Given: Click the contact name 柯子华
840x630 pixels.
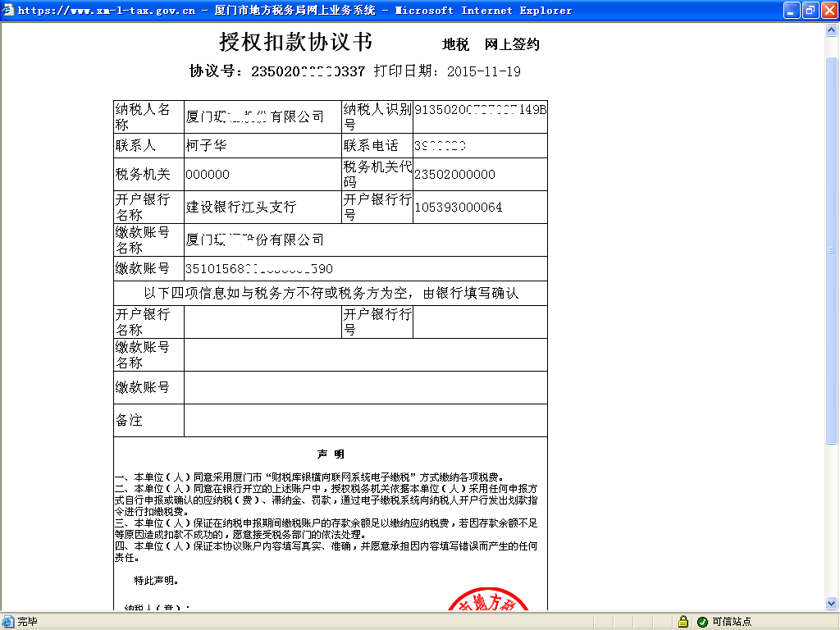Looking at the screenshot, I should tap(206, 146).
